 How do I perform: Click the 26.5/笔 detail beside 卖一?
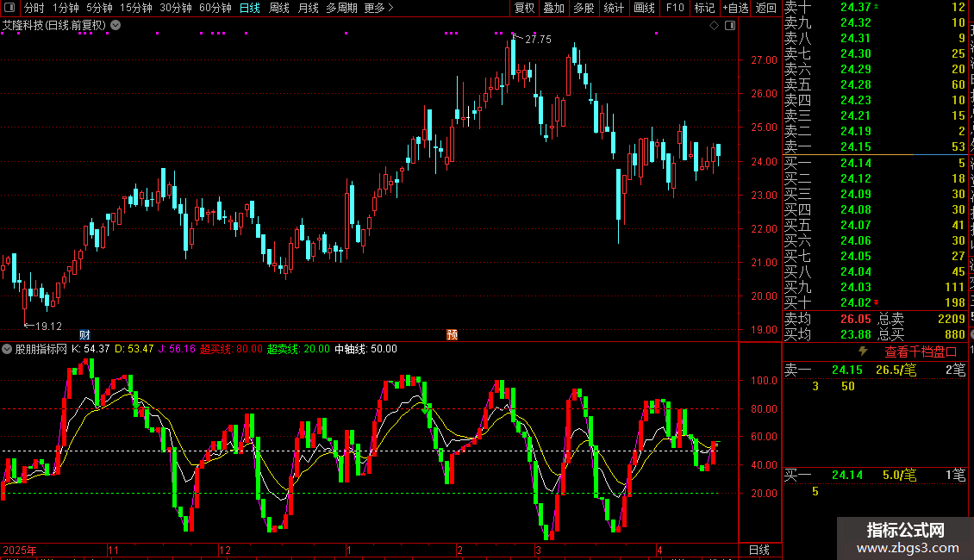point(896,370)
